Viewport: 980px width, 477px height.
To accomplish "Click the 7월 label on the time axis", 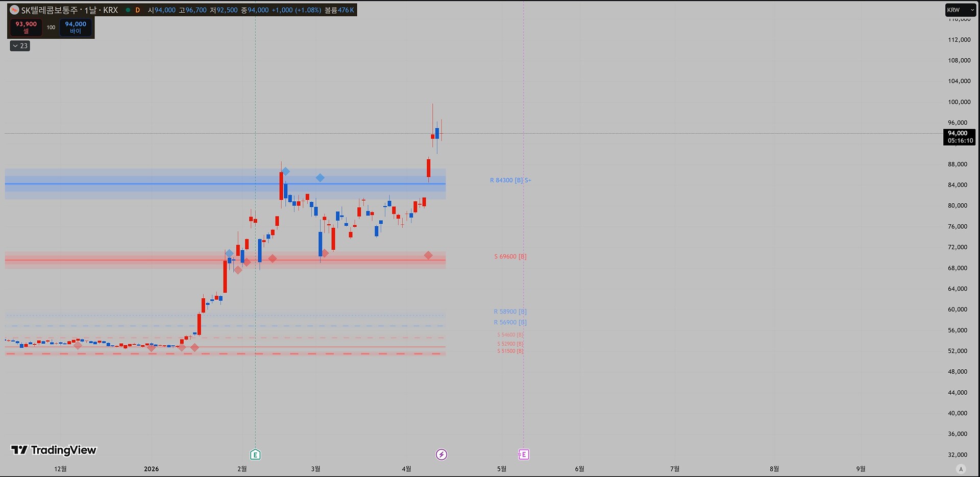I will pyautogui.click(x=675, y=469).
